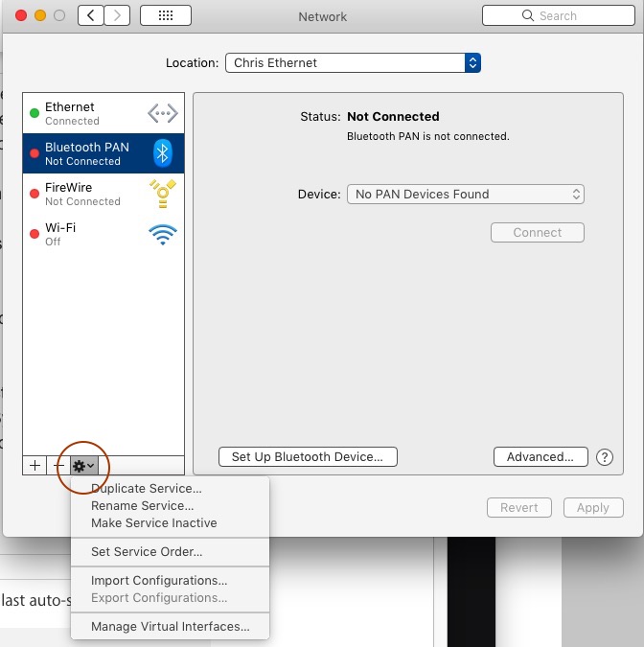
Task: Click the Bluetooth icon
Action: (163, 153)
